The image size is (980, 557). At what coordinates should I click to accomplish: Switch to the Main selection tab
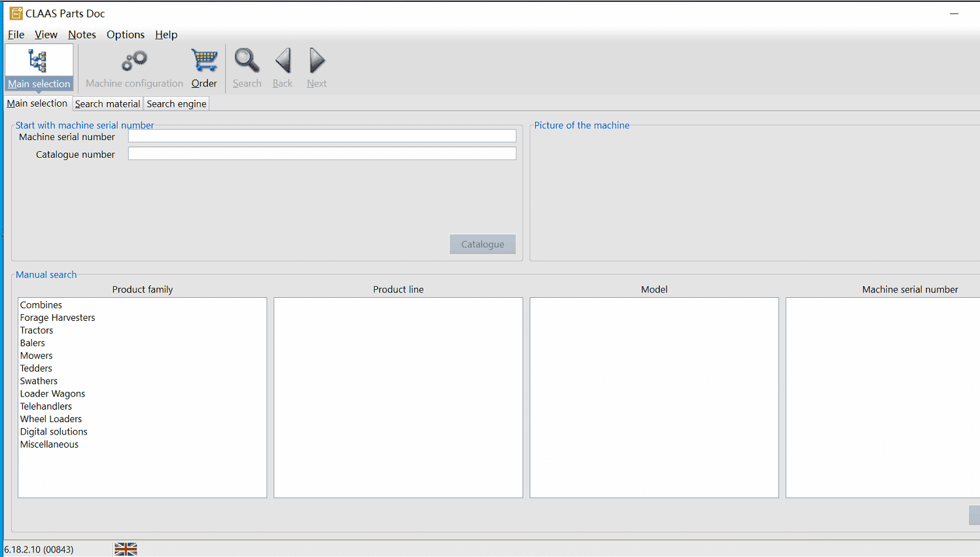(x=37, y=103)
